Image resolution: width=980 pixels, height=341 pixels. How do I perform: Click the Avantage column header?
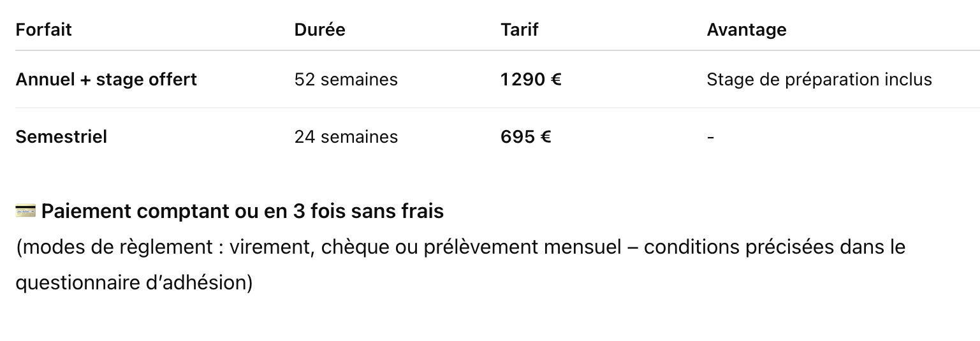(x=747, y=30)
